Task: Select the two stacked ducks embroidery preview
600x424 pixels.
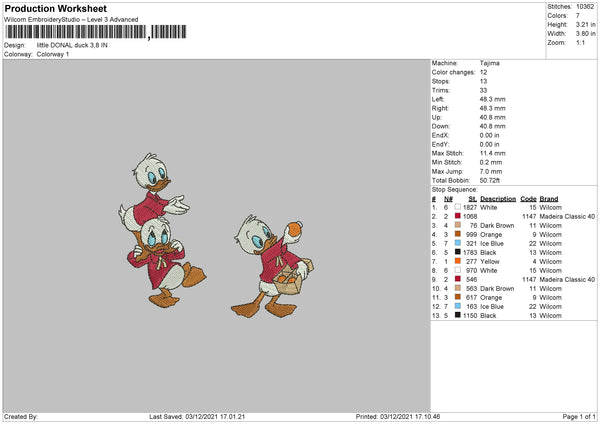Action: [162, 230]
